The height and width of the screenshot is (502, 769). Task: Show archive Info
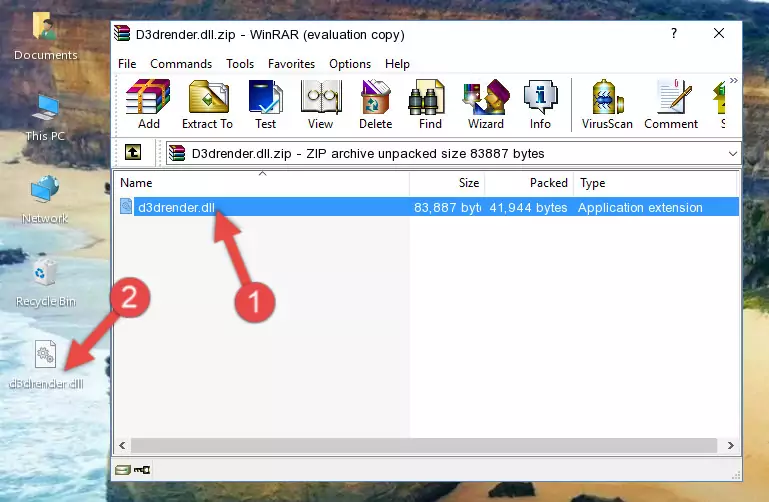click(540, 104)
